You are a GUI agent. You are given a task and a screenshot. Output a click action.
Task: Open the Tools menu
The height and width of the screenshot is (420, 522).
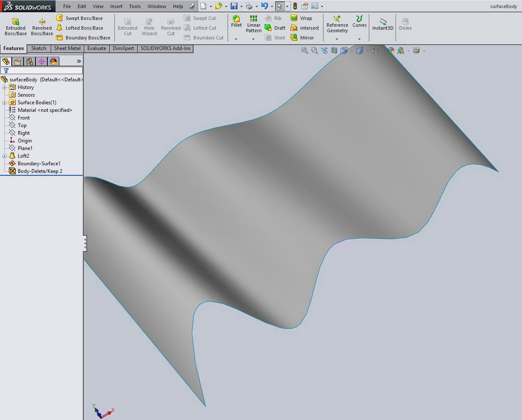click(135, 6)
